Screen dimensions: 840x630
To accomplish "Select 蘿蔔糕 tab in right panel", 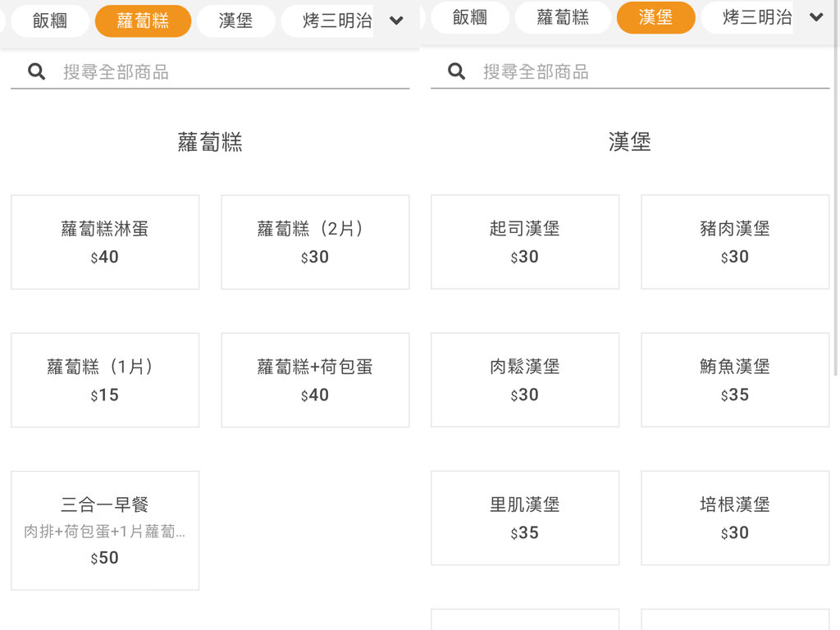I will coord(563,18).
